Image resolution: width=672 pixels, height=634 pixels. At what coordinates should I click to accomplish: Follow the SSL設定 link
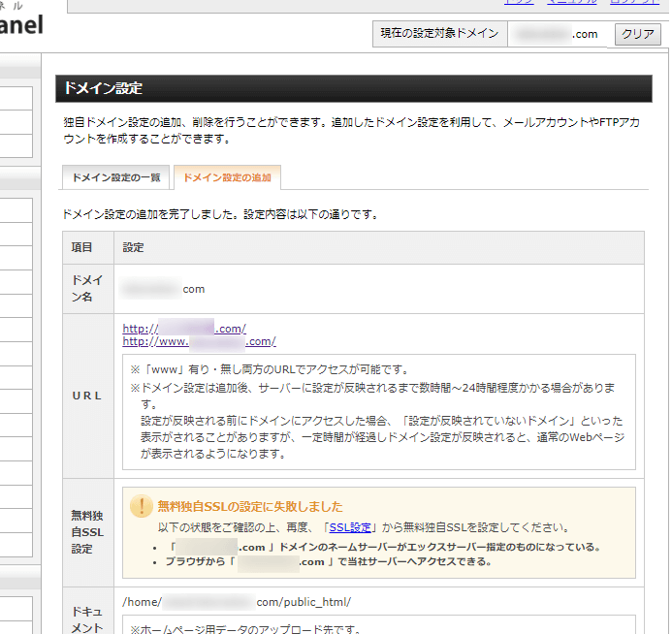pos(350,527)
